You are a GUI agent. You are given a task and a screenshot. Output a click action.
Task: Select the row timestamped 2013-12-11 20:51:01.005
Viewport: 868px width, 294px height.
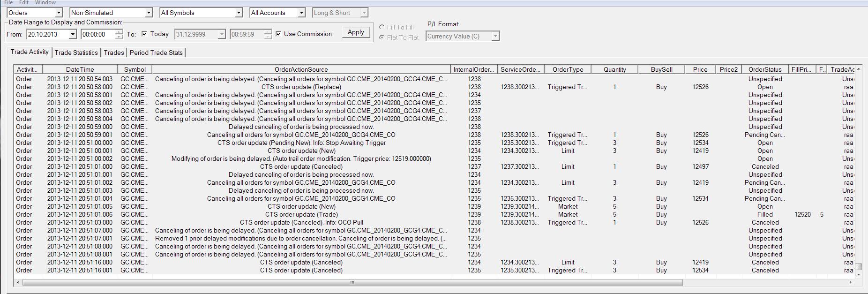pos(434,206)
